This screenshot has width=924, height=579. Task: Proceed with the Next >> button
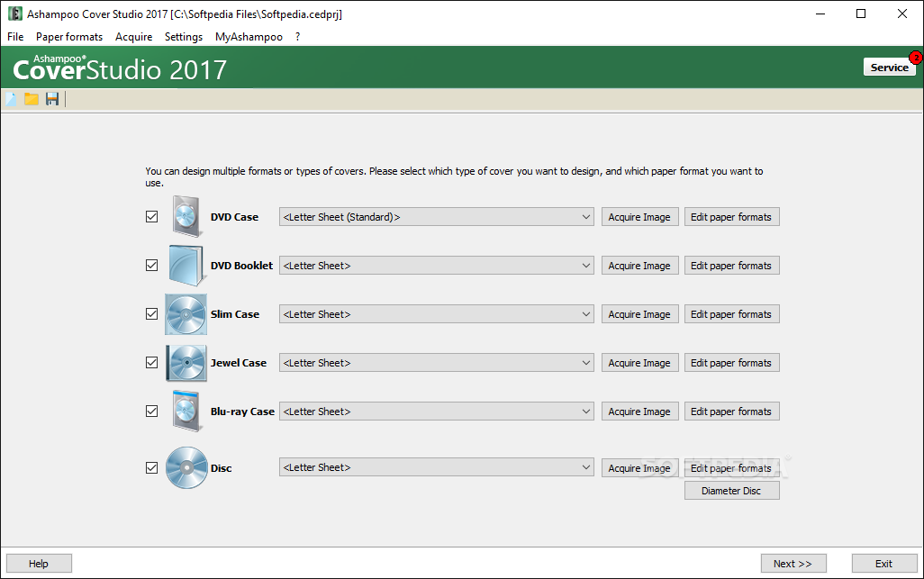793,564
